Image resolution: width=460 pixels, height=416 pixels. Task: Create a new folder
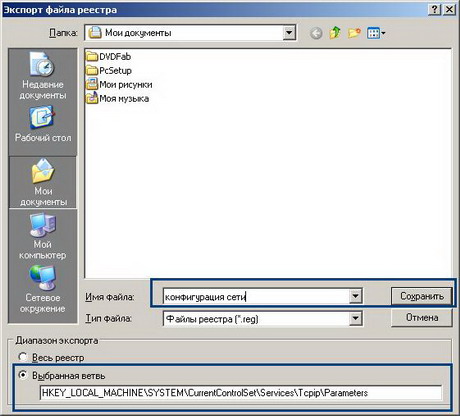click(x=354, y=33)
